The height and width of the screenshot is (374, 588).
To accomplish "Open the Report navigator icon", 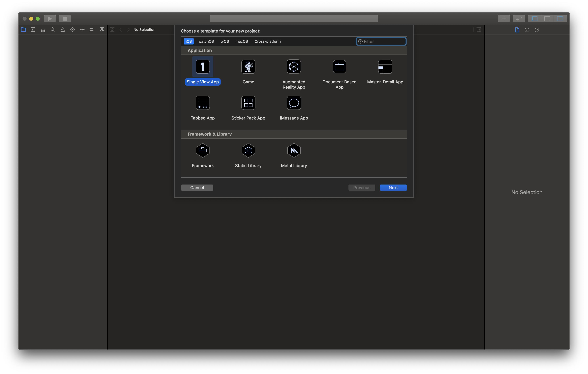I will [102, 30].
